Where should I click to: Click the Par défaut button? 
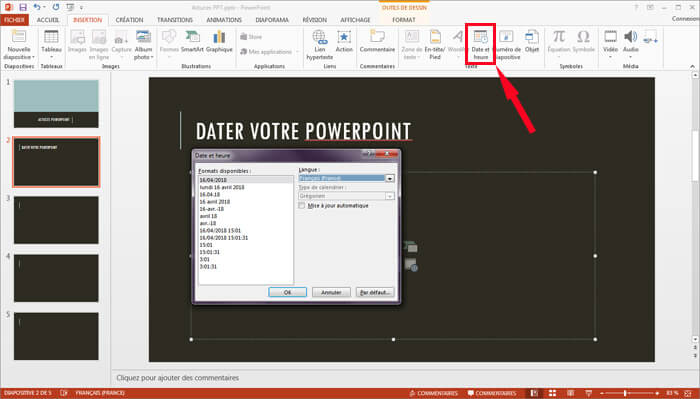(x=375, y=292)
